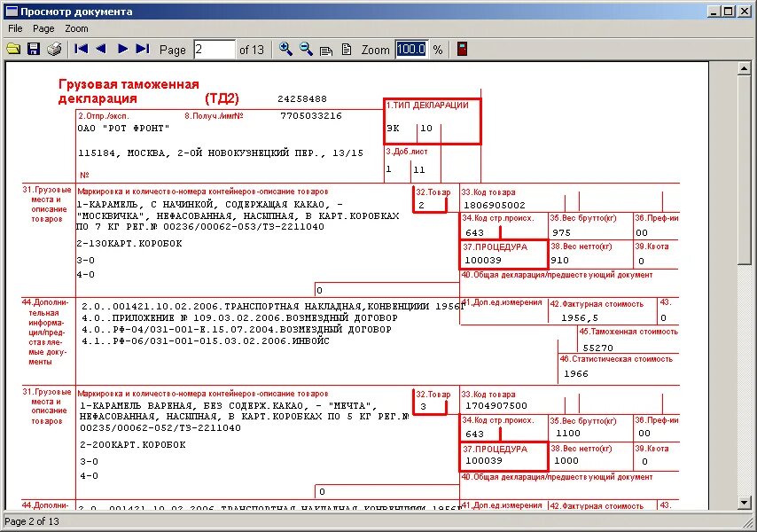This screenshot has width=757, height=532.
Task: Click the vertical scrollbar up arrow
Action: tap(744, 69)
